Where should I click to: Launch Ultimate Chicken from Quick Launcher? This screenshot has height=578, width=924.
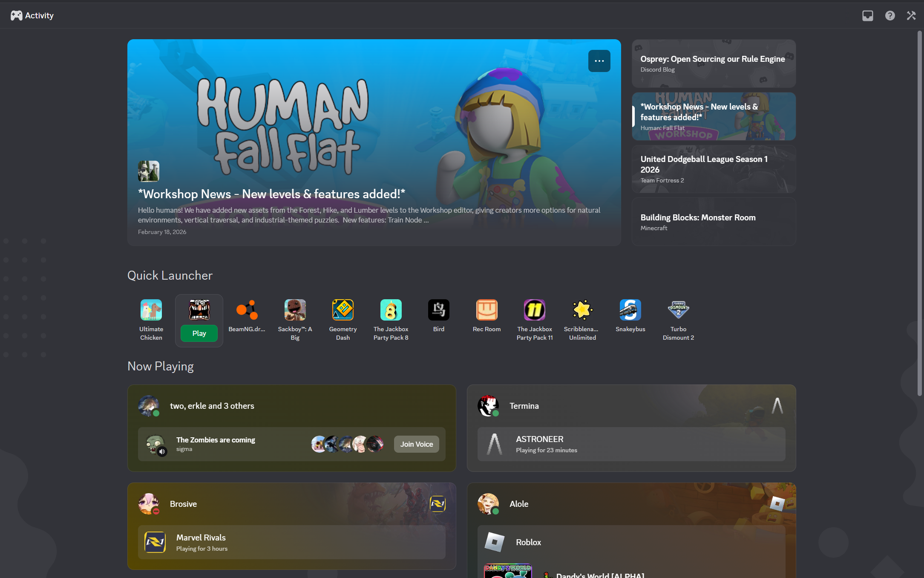point(151,310)
